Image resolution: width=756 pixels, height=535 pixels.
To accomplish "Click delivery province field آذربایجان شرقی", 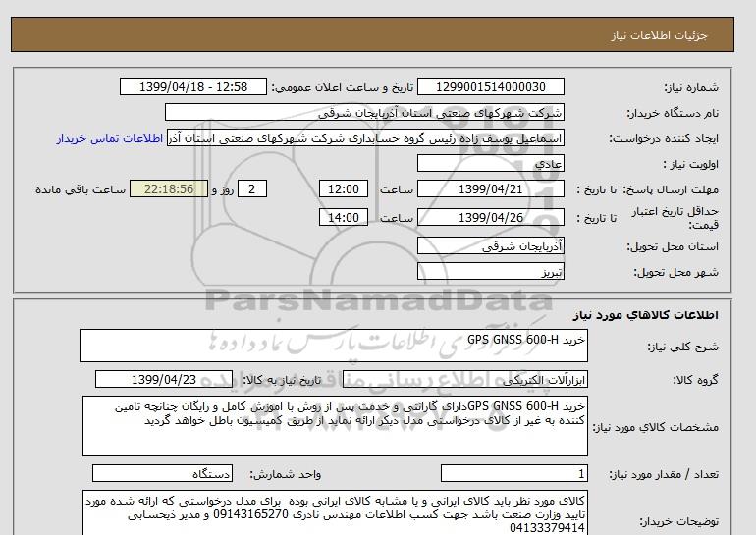I will pyautogui.click(x=490, y=245).
